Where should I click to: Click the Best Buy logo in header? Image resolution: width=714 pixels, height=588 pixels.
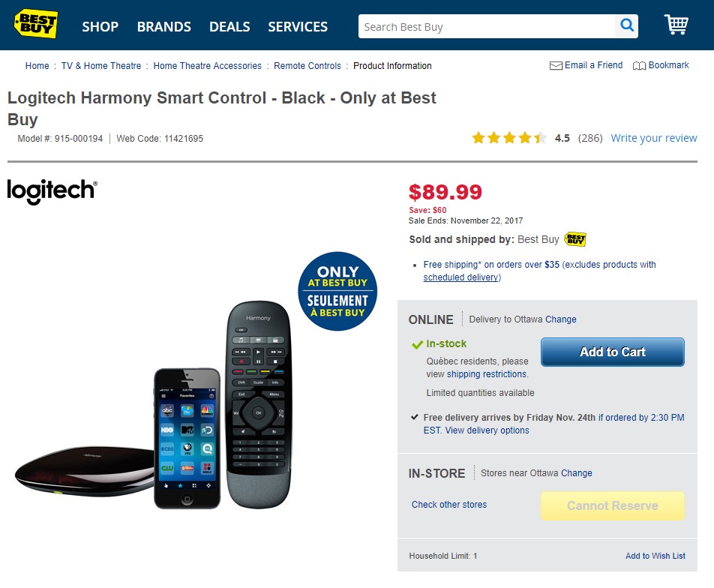coord(36,24)
